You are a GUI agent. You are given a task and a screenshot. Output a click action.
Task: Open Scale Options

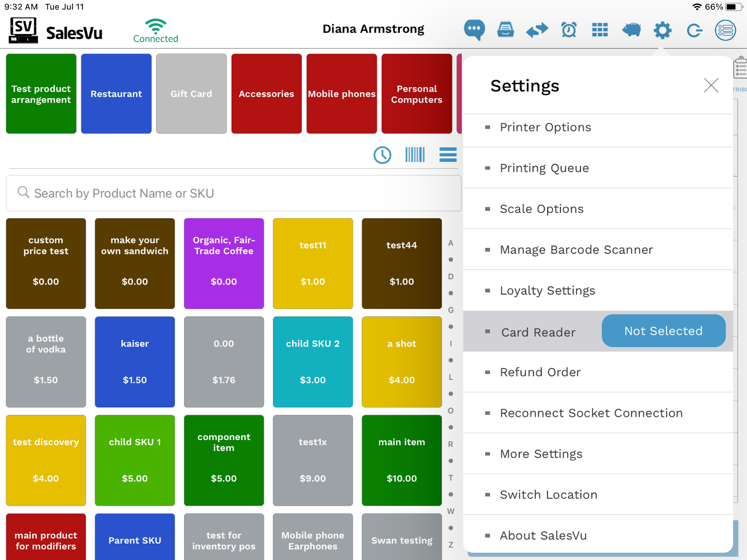pyautogui.click(x=598, y=209)
